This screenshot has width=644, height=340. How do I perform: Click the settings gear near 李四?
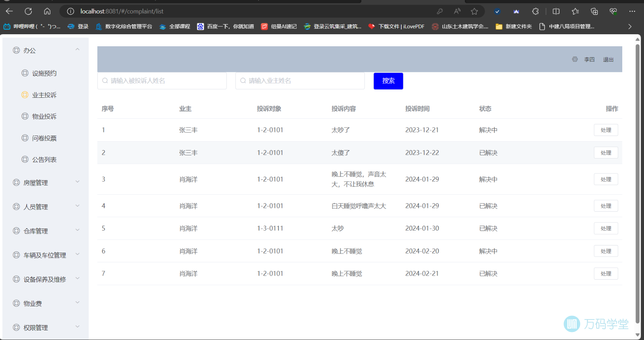pos(575,59)
